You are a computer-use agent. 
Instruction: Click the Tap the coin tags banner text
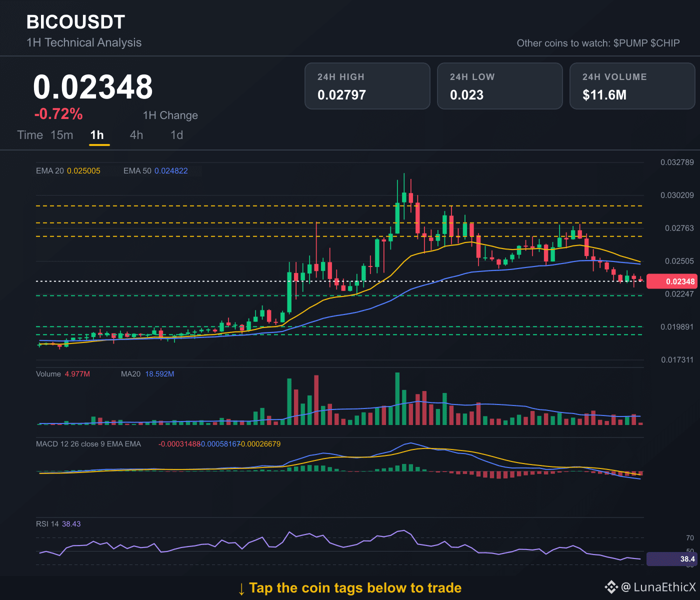(x=349, y=588)
